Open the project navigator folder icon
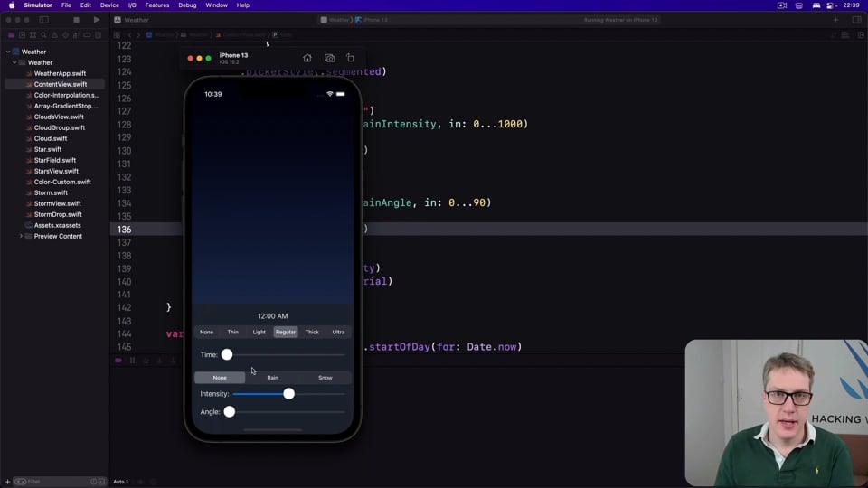Image resolution: width=868 pixels, height=488 pixels. 11,35
